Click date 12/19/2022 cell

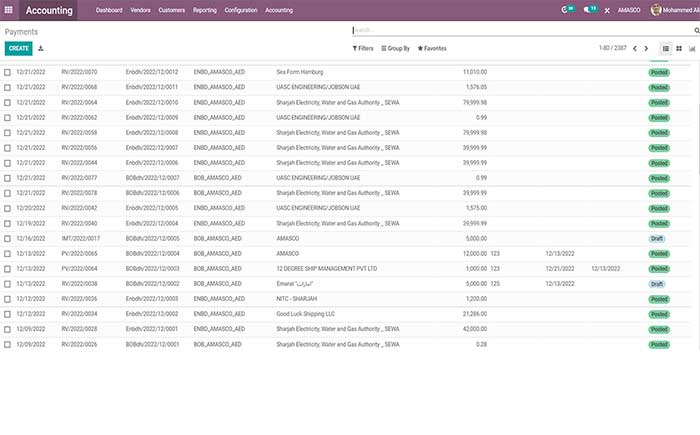[x=31, y=223]
